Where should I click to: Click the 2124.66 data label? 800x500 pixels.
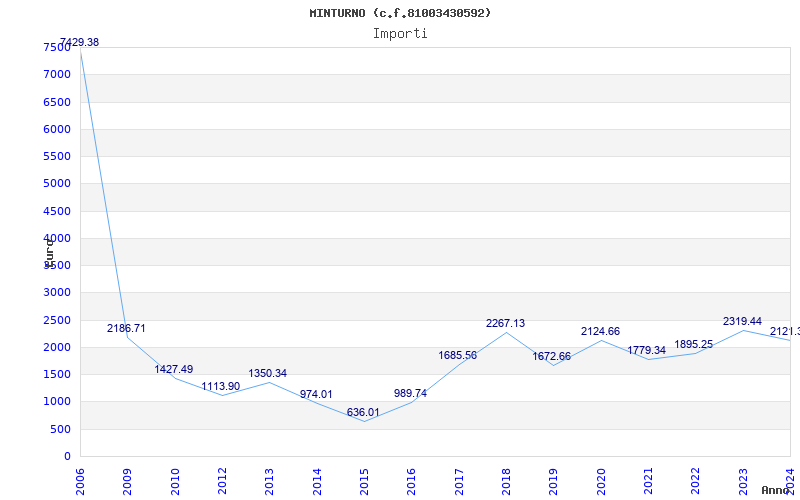601,331
